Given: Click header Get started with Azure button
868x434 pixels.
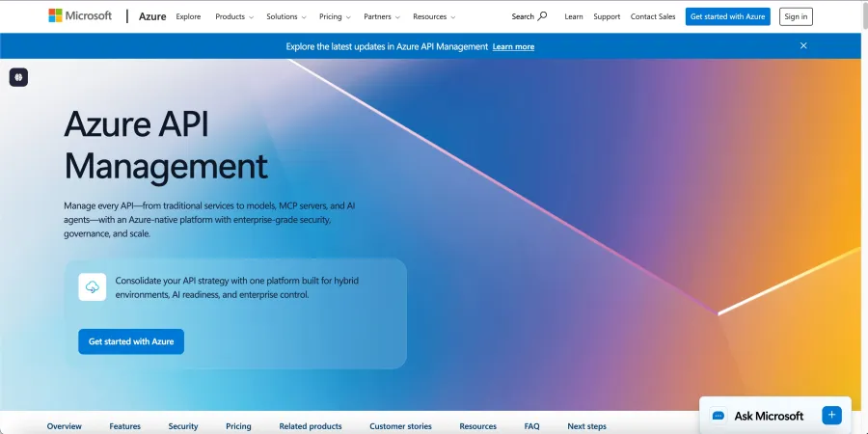Looking at the screenshot, I should [x=727, y=16].
